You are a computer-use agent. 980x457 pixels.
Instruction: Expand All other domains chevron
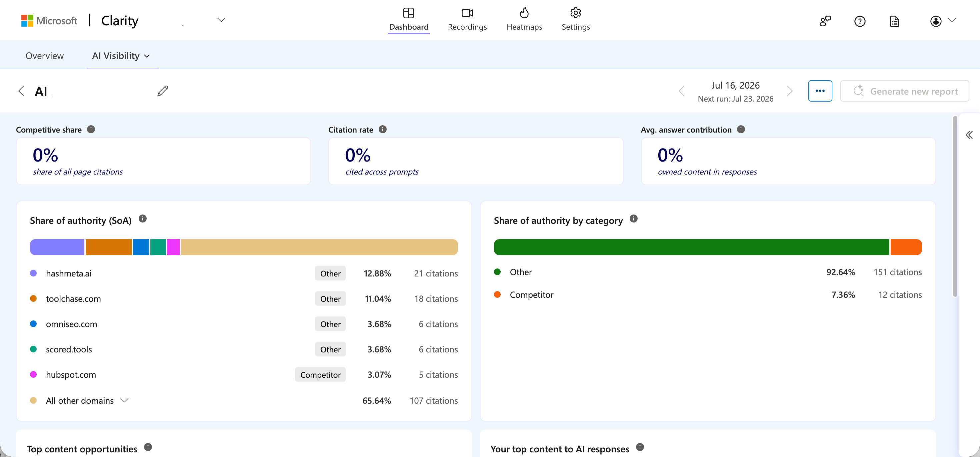pos(124,400)
